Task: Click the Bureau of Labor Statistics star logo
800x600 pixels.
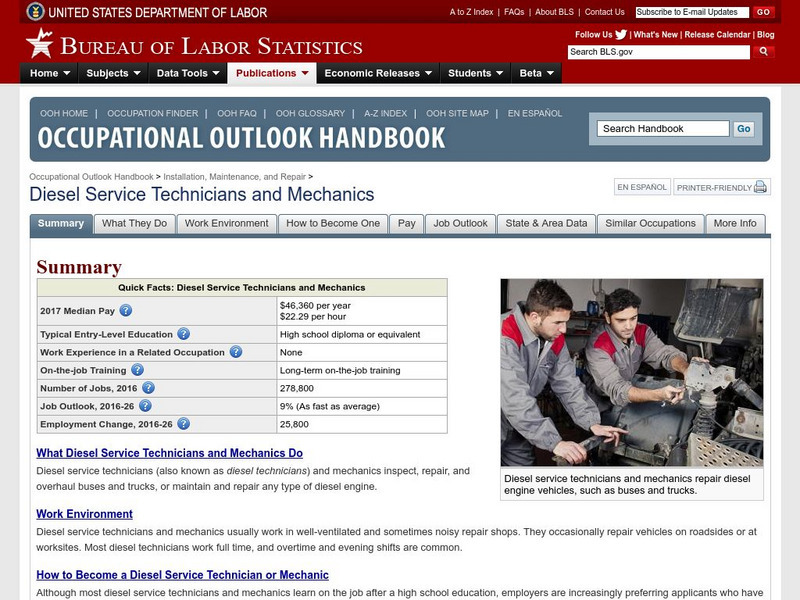Action: [x=40, y=44]
